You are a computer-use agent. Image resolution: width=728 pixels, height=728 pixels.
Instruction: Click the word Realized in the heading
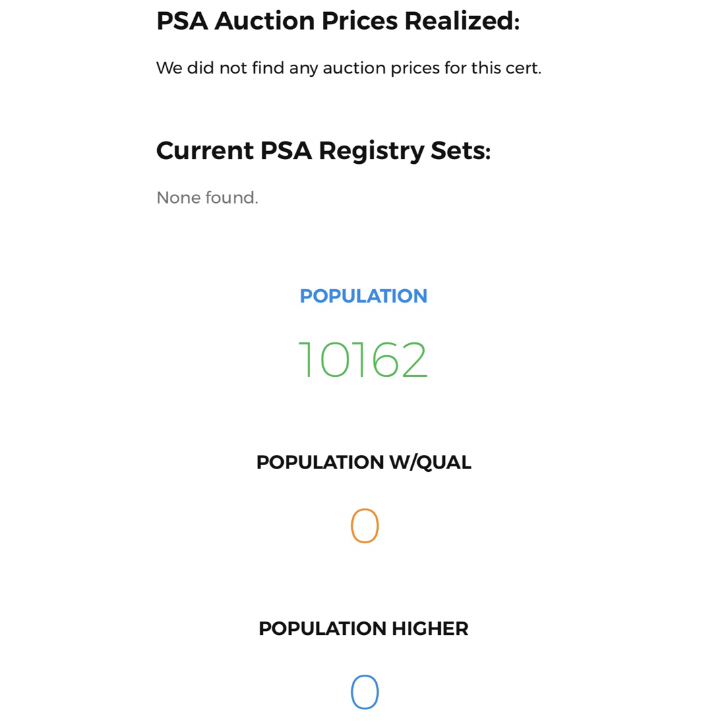click(462, 21)
